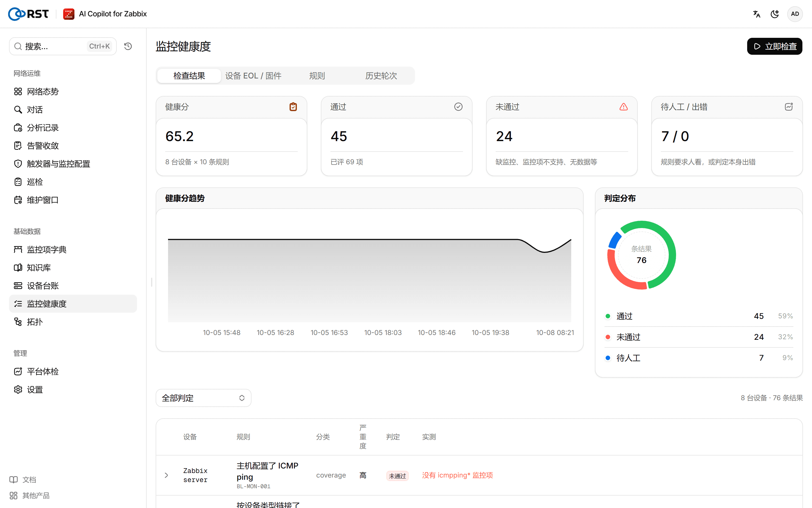Click 文档 link at sidebar bottom
The height and width of the screenshot is (508, 812).
coord(23,479)
